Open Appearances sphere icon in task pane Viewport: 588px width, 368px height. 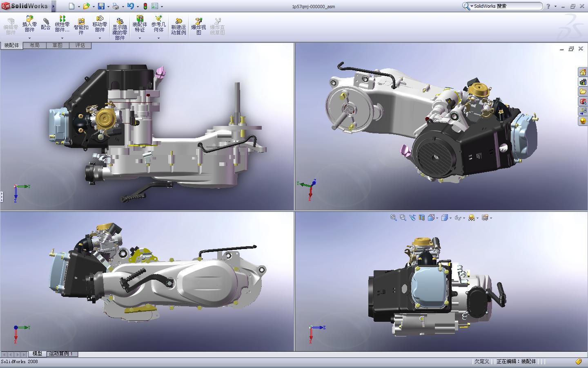(x=583, y=121)
